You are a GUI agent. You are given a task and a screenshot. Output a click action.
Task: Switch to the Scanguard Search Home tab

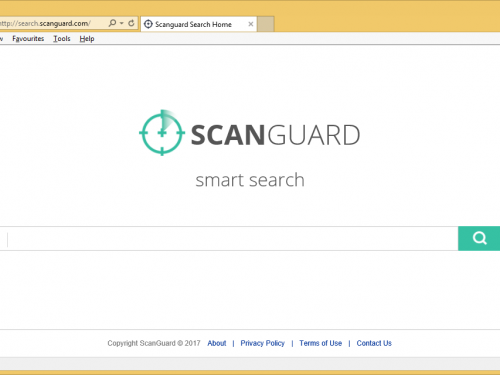[199, 24]
